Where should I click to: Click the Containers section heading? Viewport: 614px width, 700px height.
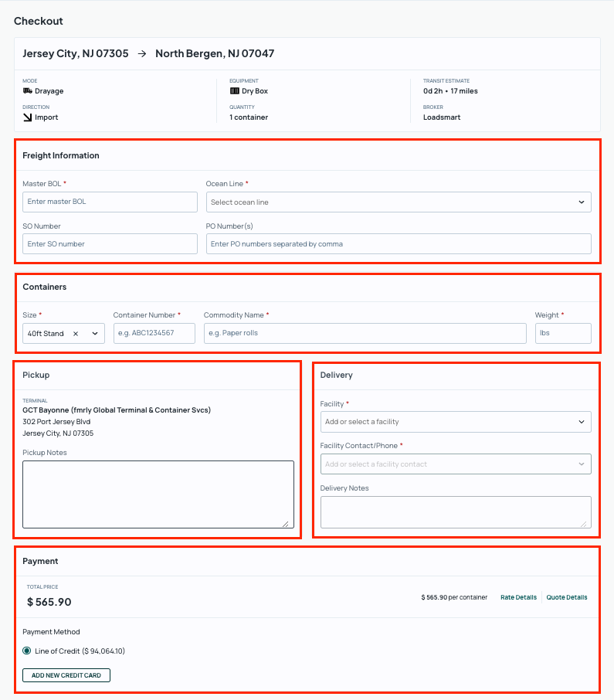click(45, 287)
